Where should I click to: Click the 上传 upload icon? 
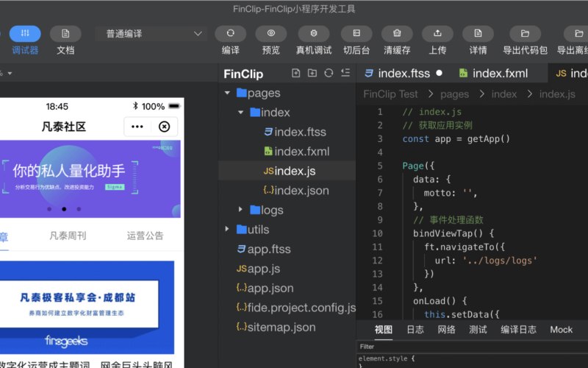[x=437, y=34]
